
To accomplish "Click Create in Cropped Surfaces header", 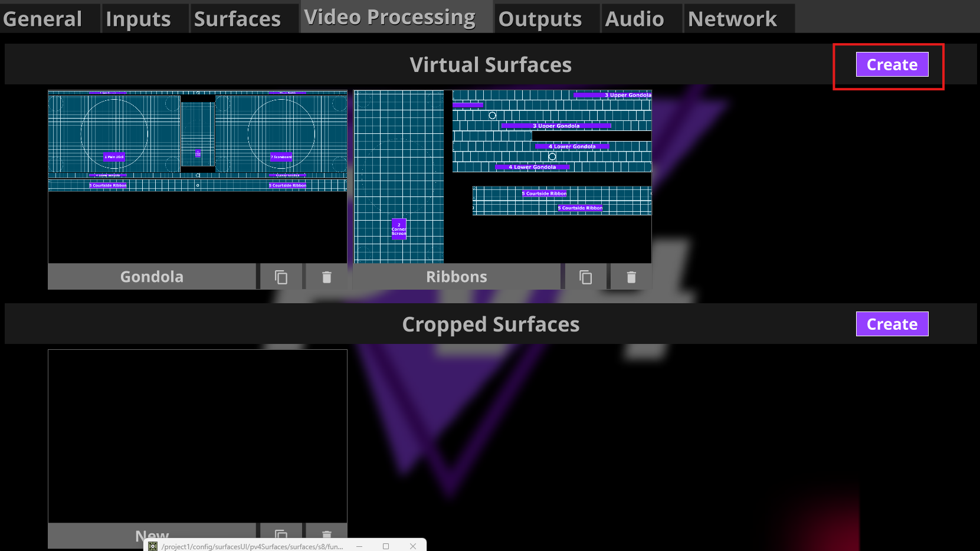I will (892, 324).
